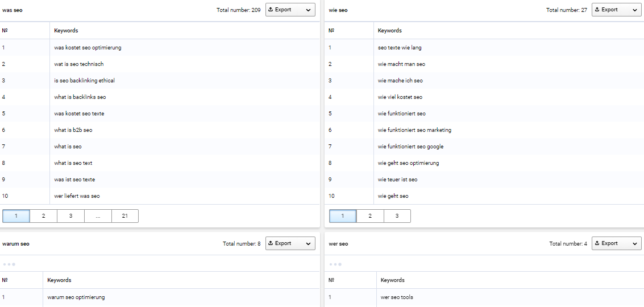Viewport: 644px width, 307px height.
Task: Click the export icon in 'wer seo' panel
Action: [597, 243]
